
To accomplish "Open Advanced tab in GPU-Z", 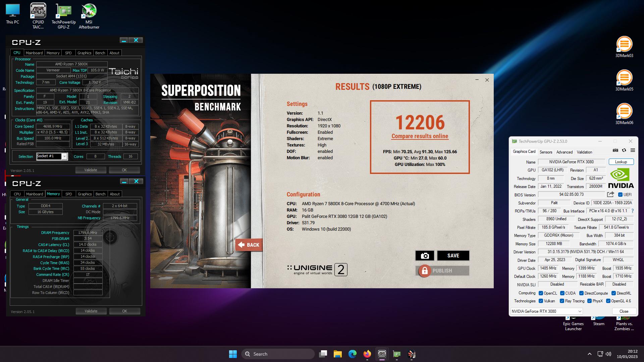I will pos(565,152).
